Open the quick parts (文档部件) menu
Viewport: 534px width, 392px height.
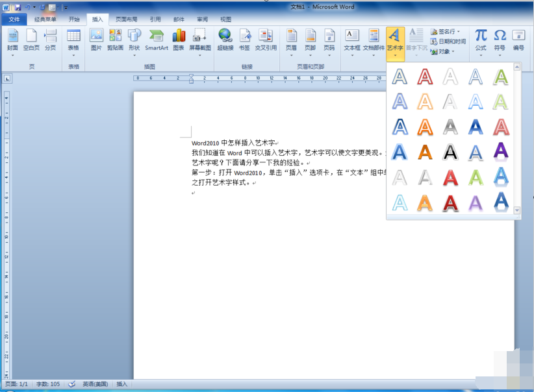point(374,42)
